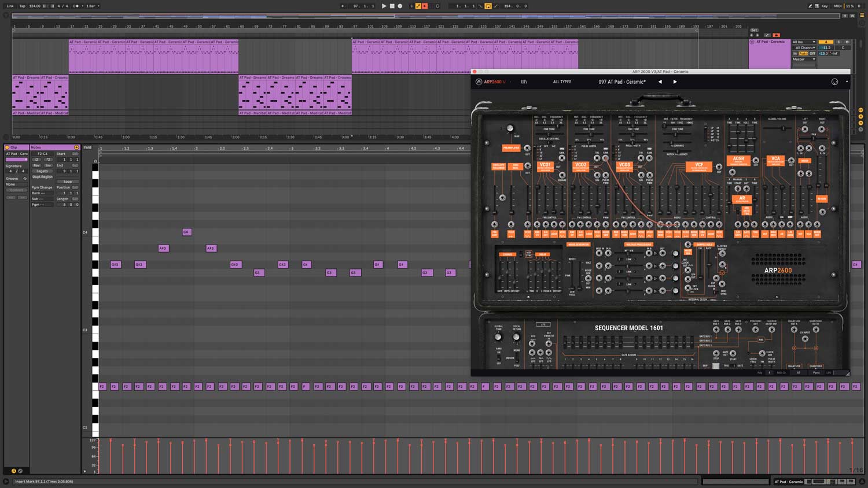Image resolution: width=868 pixels, height=488 pixels.
Task: Click the headphone preview icon above piano keys
Action: 95,161
